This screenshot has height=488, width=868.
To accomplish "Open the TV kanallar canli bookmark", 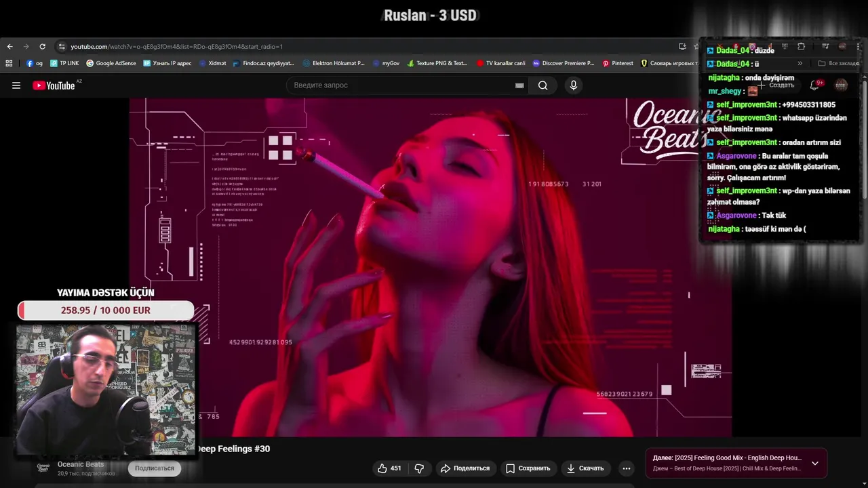I will click(x=501, y=63).
